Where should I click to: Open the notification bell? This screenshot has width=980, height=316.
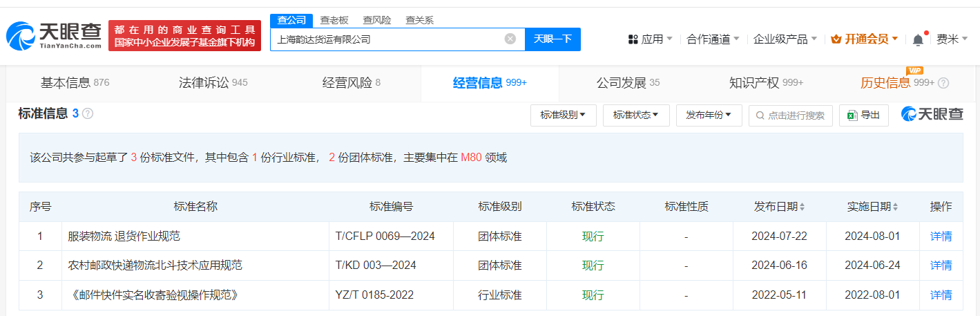point(918,39)
